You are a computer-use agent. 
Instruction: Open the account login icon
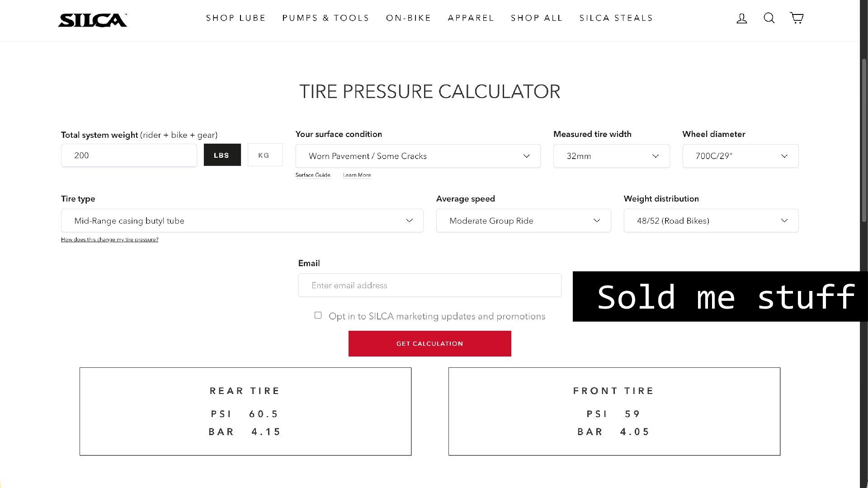pyautogui.click(x=742, y=18)
